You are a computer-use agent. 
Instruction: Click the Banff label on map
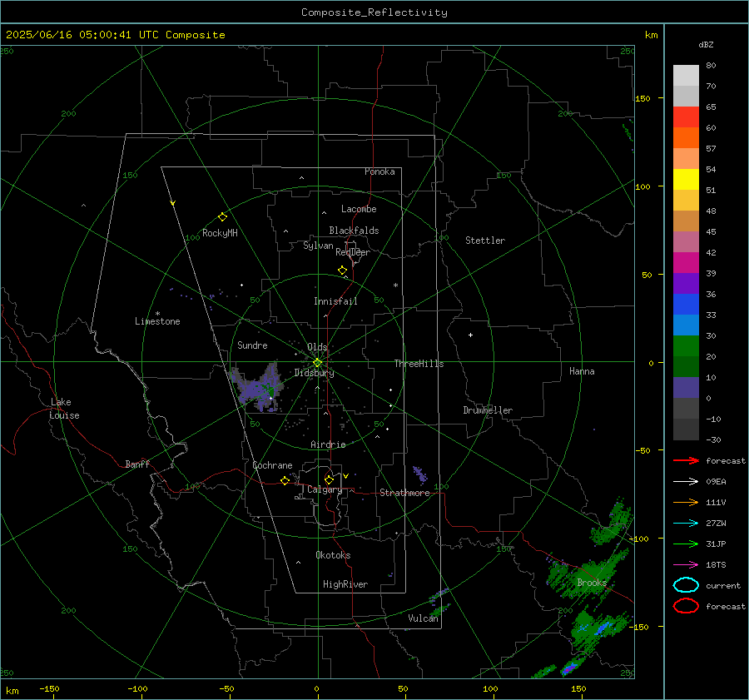(x=137, y=464)
